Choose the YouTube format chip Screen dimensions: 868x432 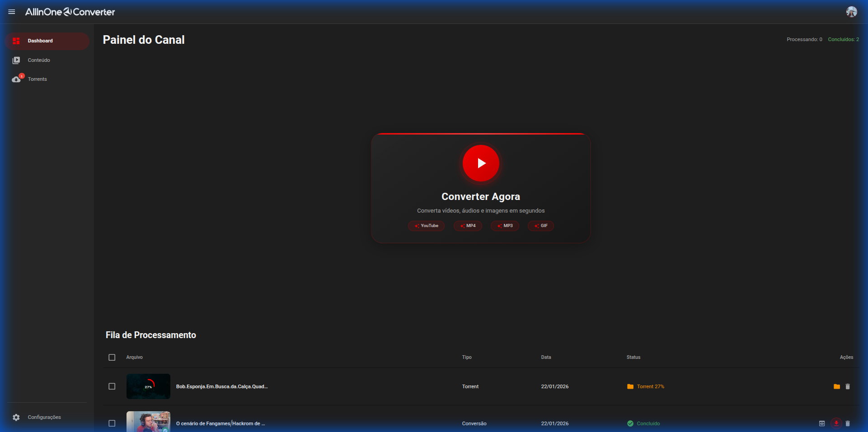(426, 226)
